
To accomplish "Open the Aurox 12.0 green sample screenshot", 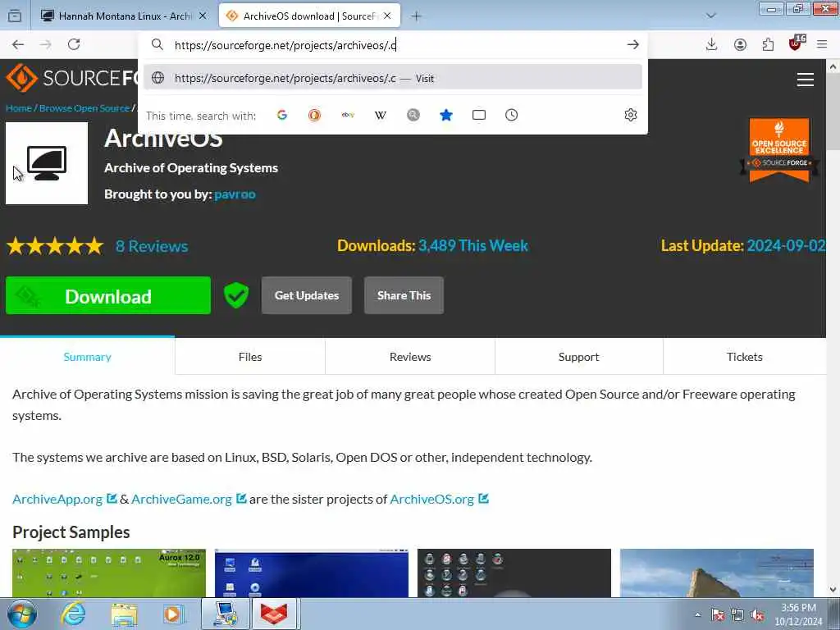I will pos(109,573).
